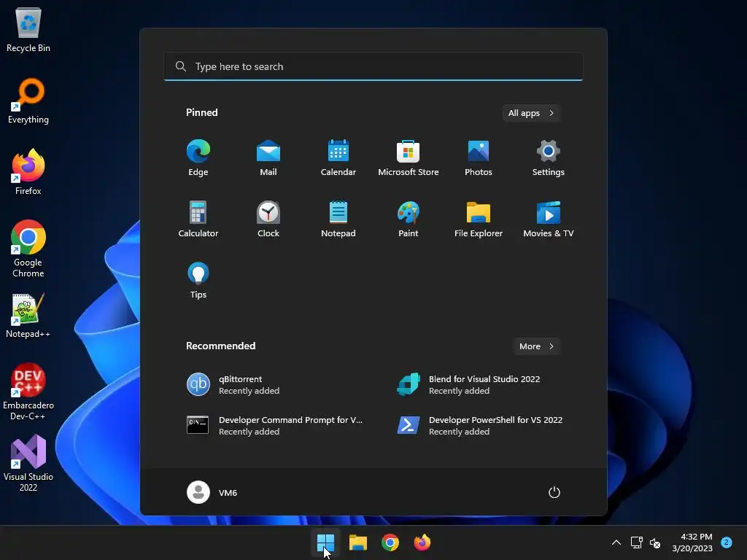
Task: Open Notepad from the Start menu
Action: pyautogui.click(x=338, y=219)
